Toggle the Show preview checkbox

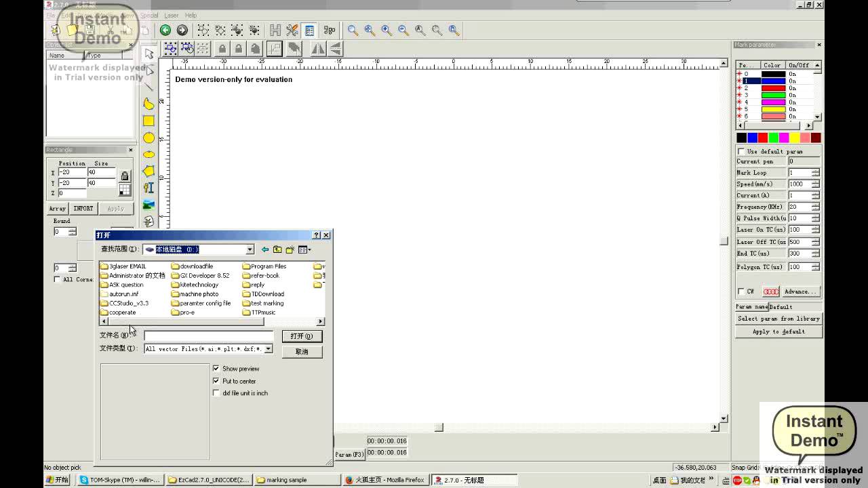click(216, 369)
